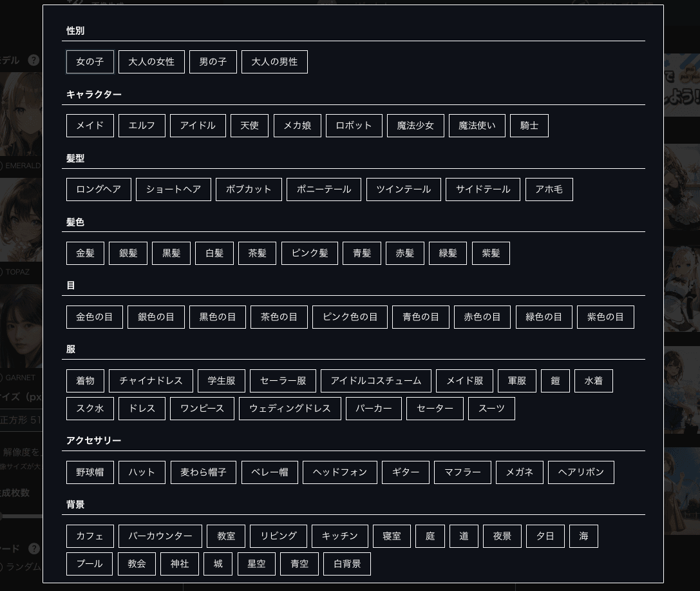Choose the チャイナドレス clothing tag

tap(151, 381)
